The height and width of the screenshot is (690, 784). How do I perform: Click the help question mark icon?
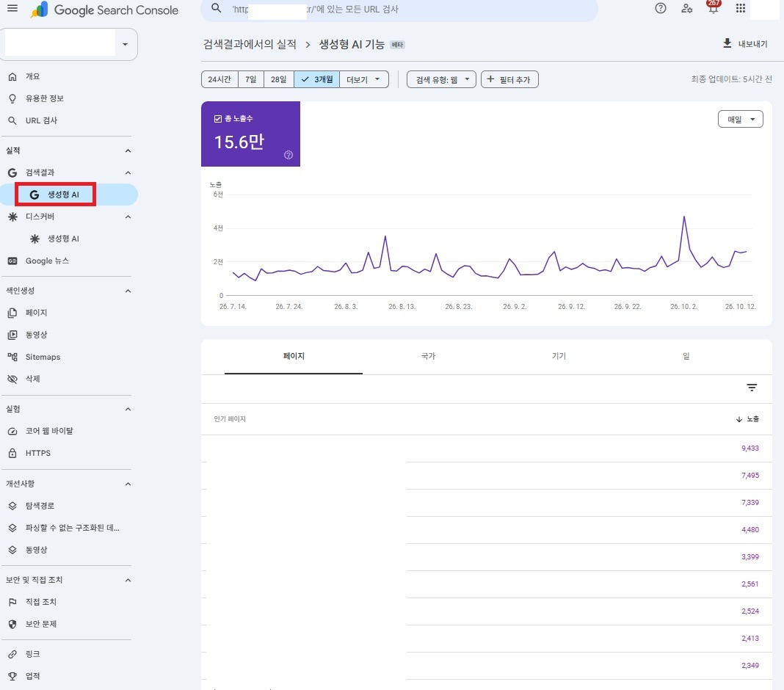pyautogui.click(x=661, y=9)
